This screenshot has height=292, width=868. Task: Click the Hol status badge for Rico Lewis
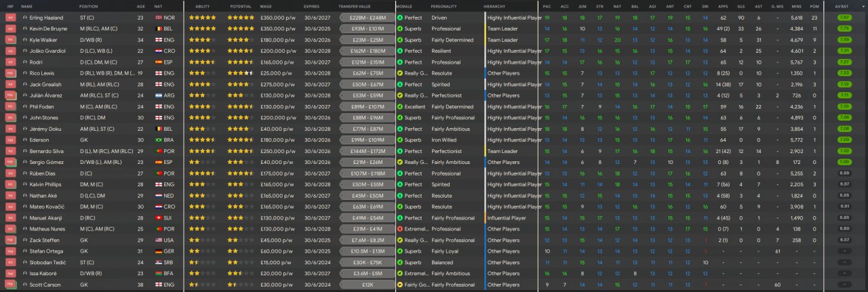[10, 73]
